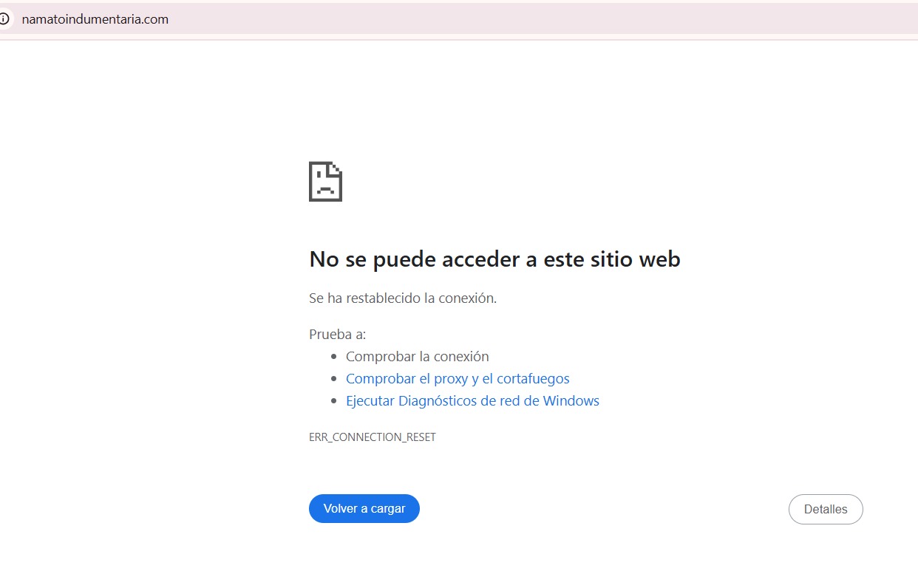918x588 pixels.
Task: Click the namatoindumentaria.com URL in address bar
Action: 95,19
